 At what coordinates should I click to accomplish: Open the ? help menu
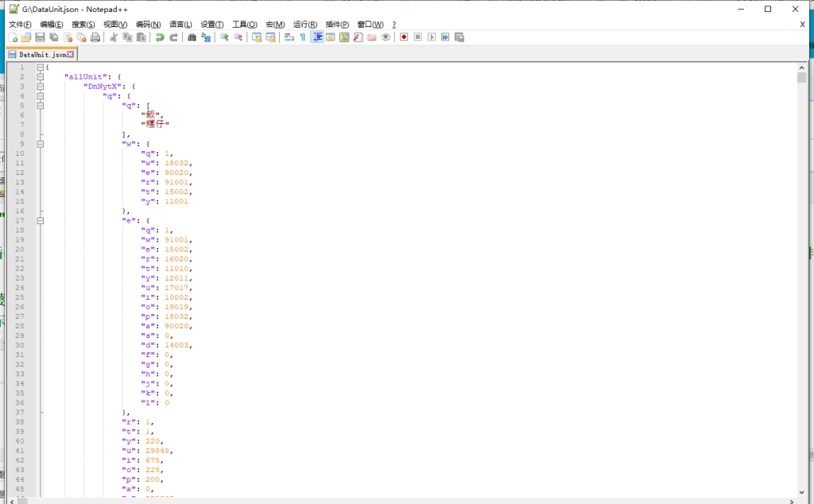click(x=394, y=25)
